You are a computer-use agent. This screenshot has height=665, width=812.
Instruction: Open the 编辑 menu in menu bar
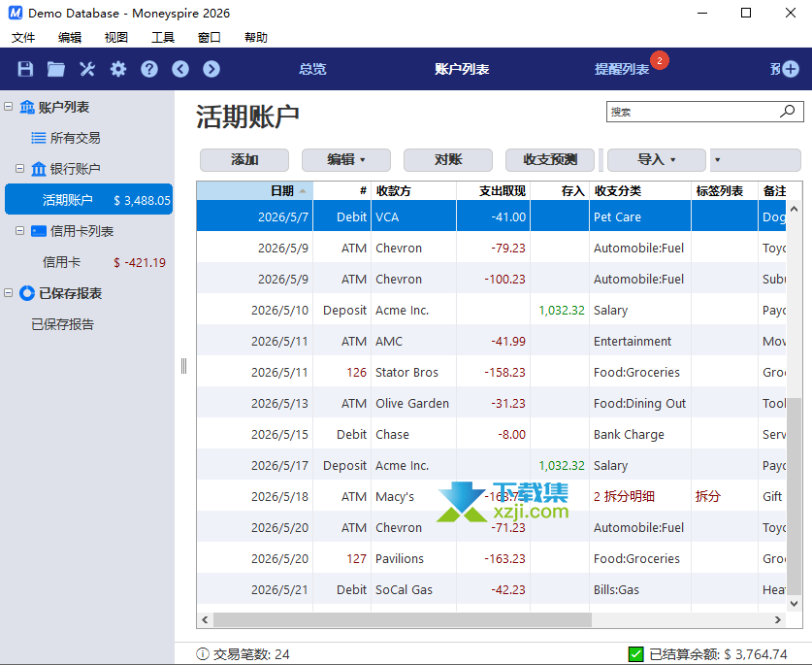(x=70, y=37)
